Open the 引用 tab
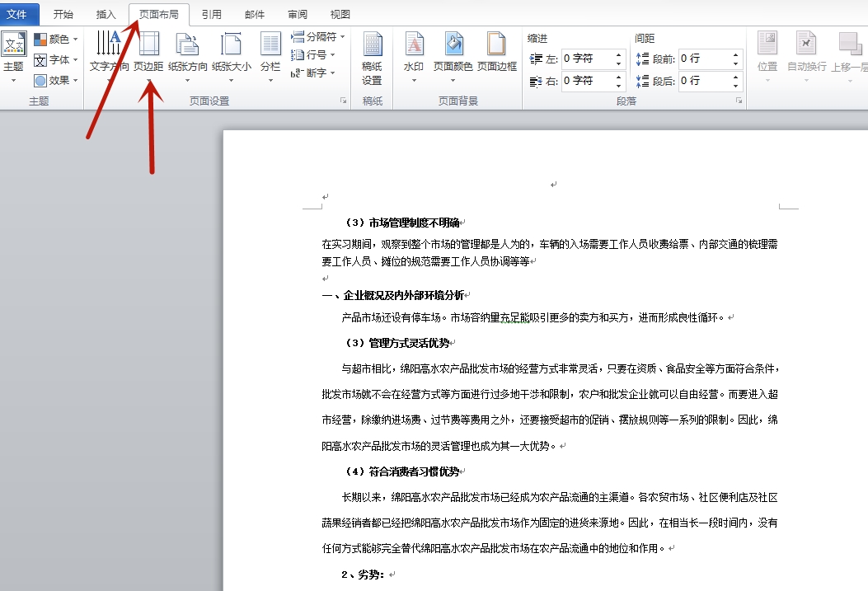The image size is (868, 591). tap(212, 14)
